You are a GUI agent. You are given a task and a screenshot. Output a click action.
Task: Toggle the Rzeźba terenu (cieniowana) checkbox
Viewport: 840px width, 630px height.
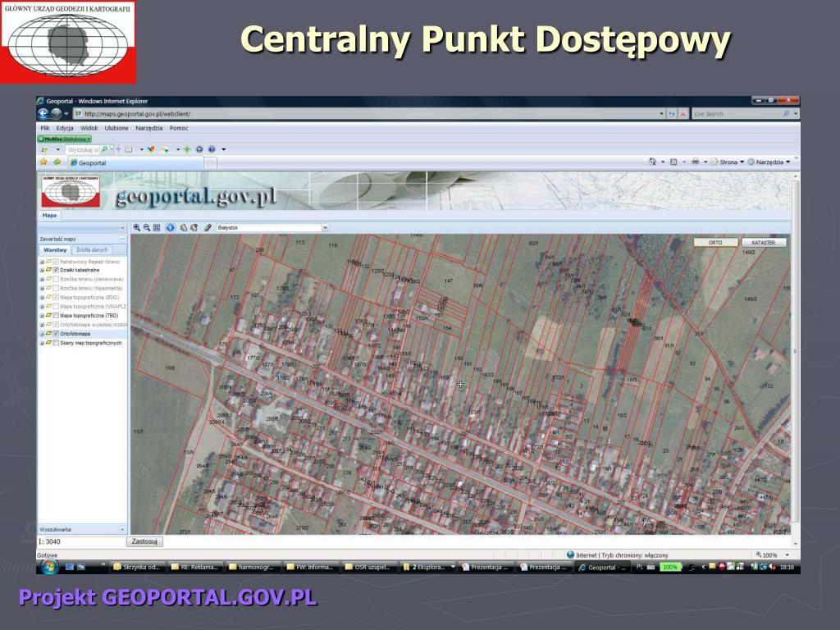[56, 279]
